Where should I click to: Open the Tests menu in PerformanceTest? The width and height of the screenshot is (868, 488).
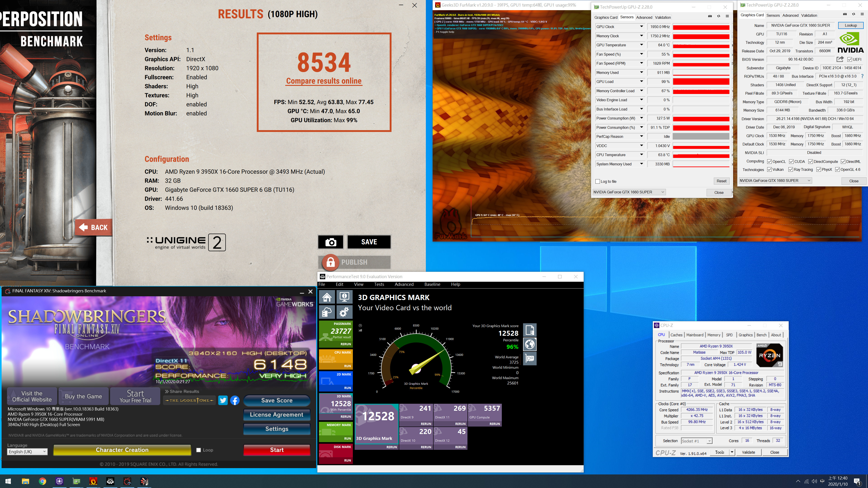point(379,284)
